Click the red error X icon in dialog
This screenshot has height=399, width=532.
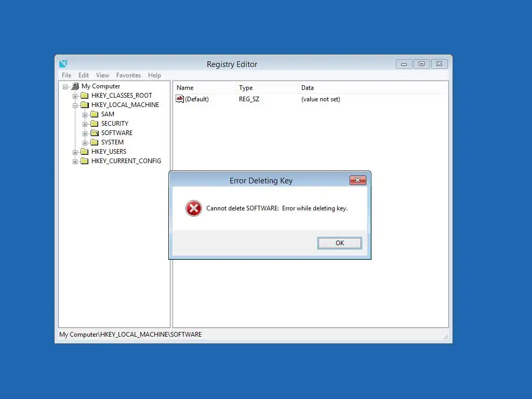tap(194, 208)
